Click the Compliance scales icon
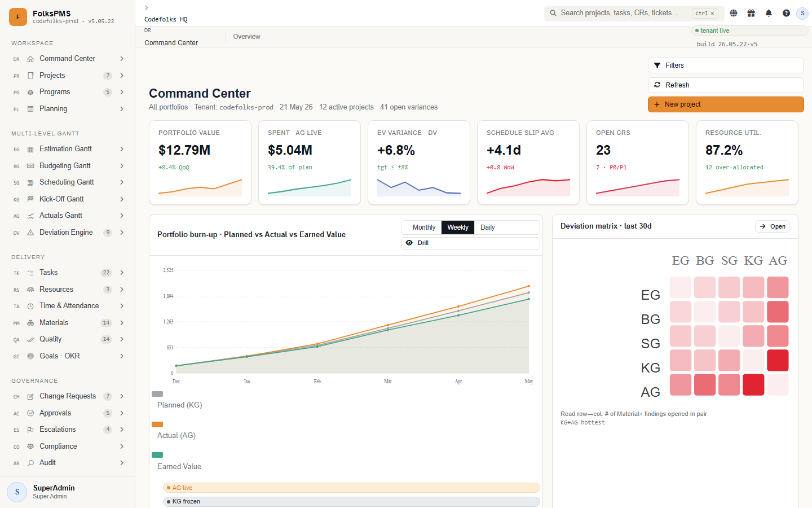This screenshot has width=812, height=508. point(30,446)
